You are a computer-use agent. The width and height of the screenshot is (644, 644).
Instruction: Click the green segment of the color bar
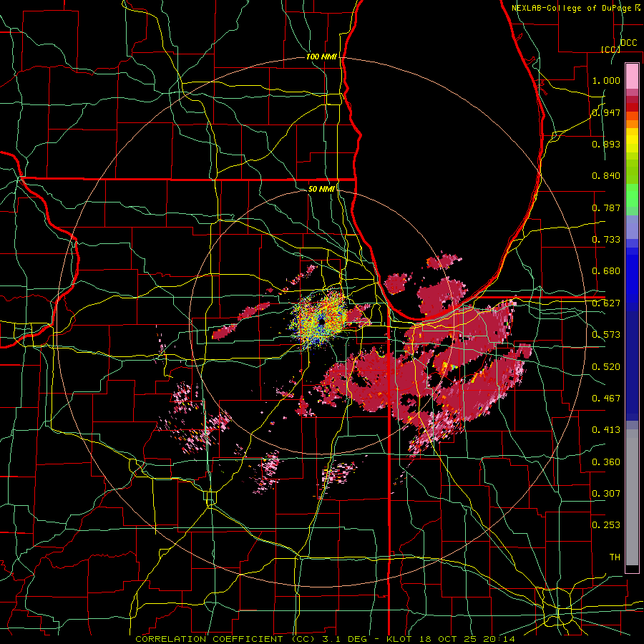click(x=632, y=195)
